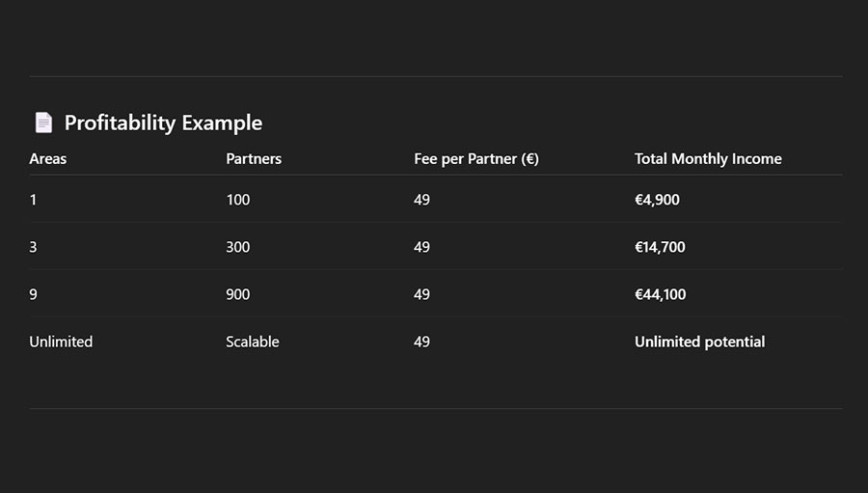Image resolution: width=868 pixels, height=493 pixels.
Task: Click the Scalable partners cell
Action: (x=253, y=342)
